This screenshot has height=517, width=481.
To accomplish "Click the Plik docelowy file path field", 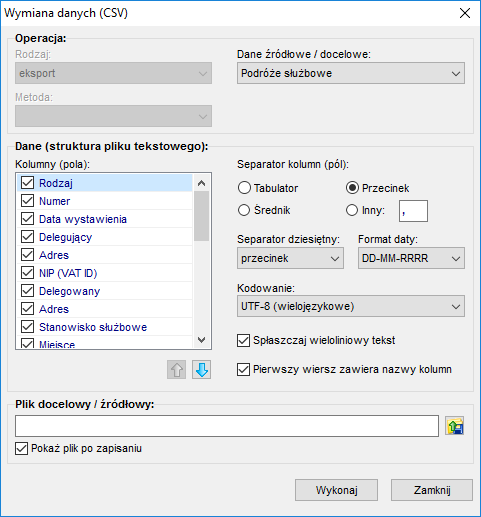I will click(x=227, y=426).
